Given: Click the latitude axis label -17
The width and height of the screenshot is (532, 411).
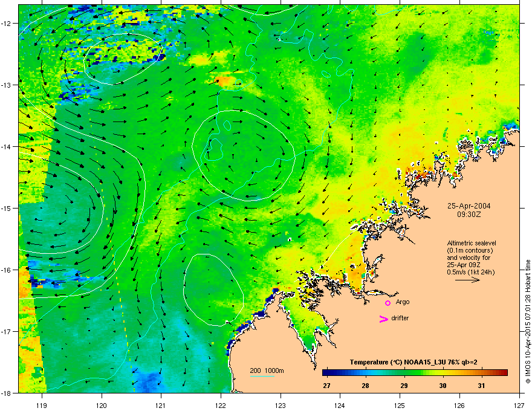Looking at the screenshot, I should [7, 332].
